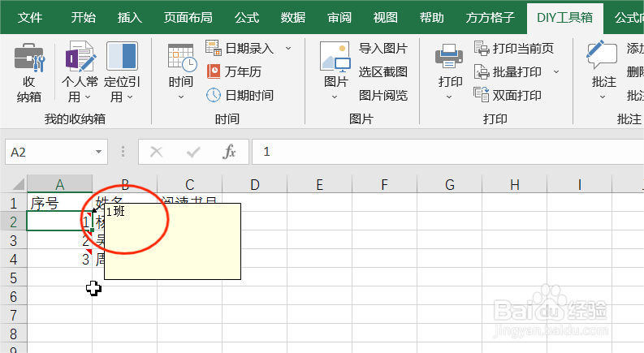Click the 打印 printer icon
This screenshot has height=353, width=644.
(x=449, y=57)
